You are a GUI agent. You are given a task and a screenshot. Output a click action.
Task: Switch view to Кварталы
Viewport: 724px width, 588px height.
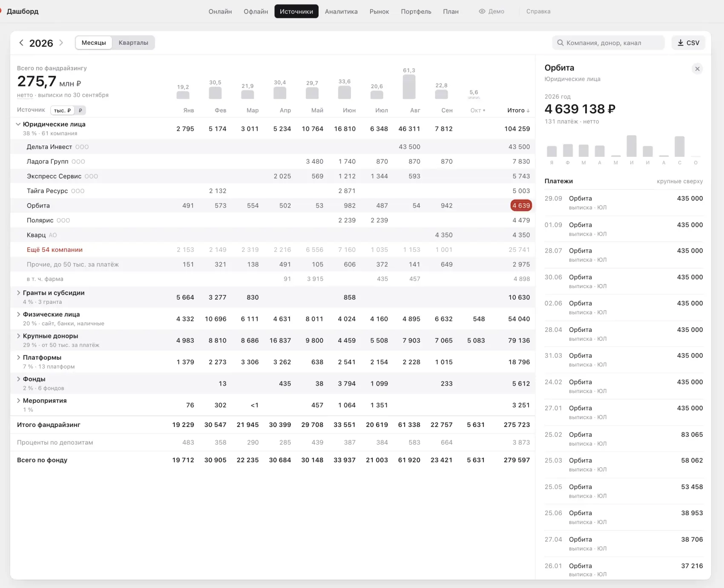point(133,43)
